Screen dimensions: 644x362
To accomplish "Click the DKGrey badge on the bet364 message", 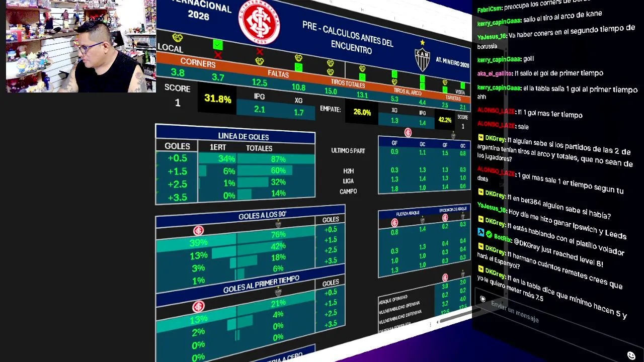I will click(480, 192).
